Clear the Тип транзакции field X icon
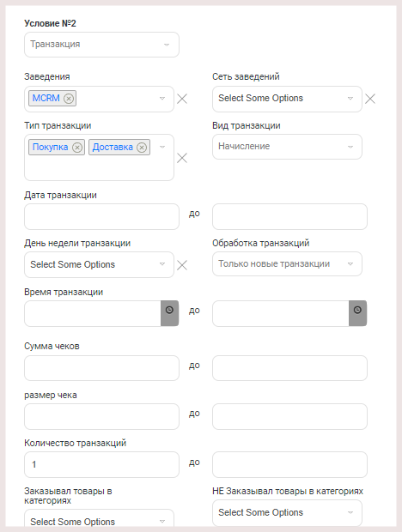The image size is (402, 532). pyautogui.click(x=182, y=158)
